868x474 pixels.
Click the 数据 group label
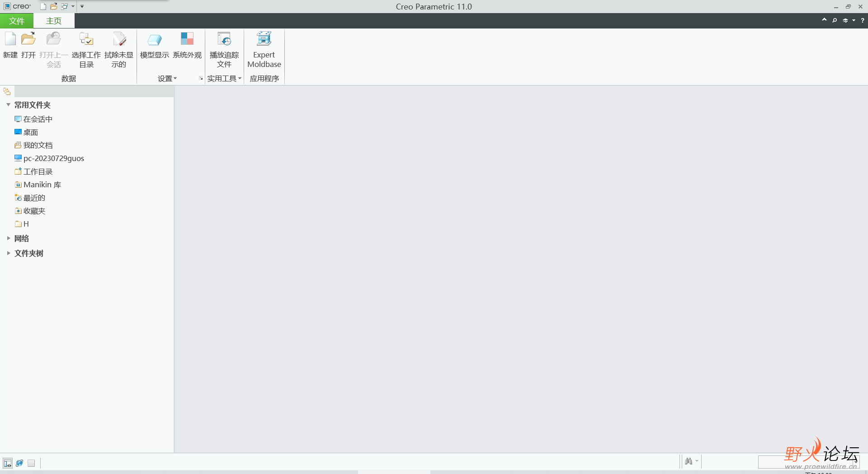tap(69, 79)
